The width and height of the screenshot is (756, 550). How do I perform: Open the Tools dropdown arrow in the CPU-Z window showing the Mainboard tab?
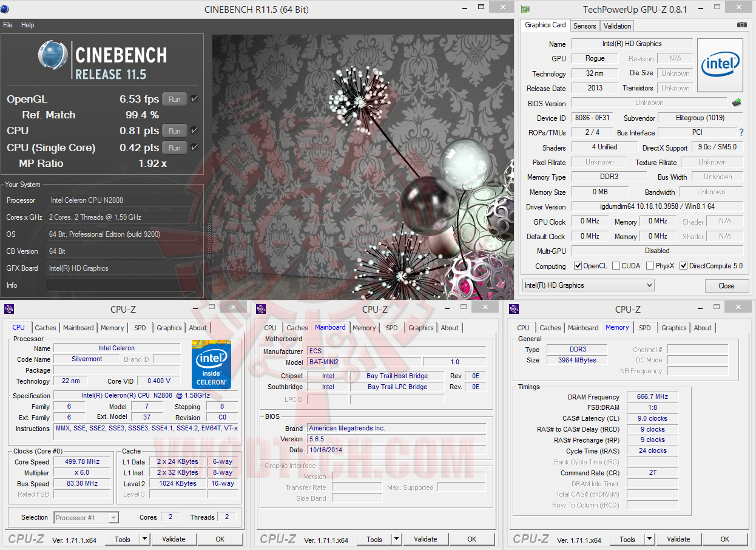(x=396, y=539)
